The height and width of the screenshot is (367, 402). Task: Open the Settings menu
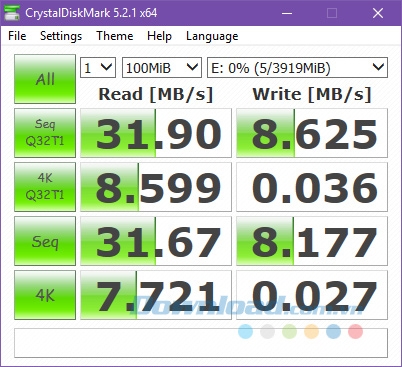tap(61, 36)
